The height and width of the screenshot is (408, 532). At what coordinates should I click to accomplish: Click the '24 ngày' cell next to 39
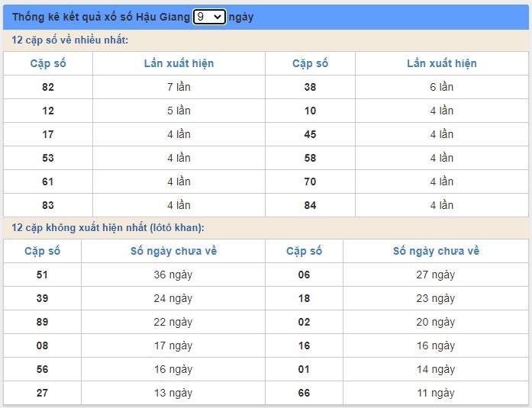pyautogui.click(x=172, y=298)
